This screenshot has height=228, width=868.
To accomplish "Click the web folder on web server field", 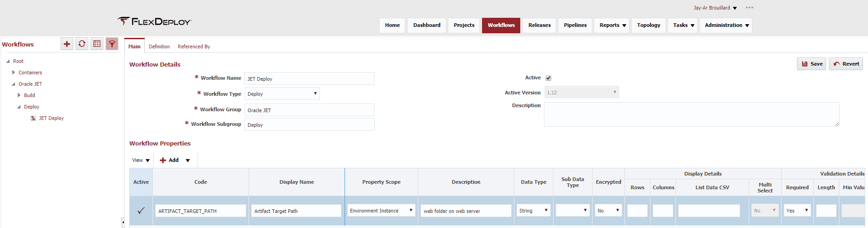I will click(466, 211).
